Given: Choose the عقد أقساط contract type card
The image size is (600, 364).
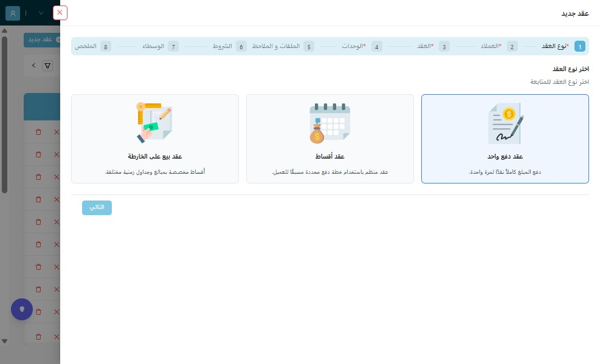Looking at the screenshot, I should click(330, 139).
